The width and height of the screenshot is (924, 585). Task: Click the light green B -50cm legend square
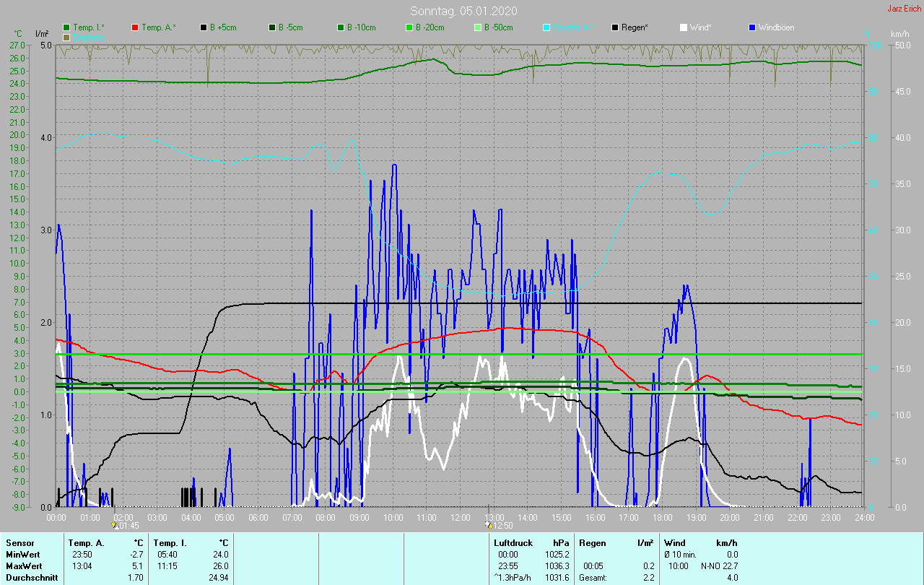pos(477,27)
